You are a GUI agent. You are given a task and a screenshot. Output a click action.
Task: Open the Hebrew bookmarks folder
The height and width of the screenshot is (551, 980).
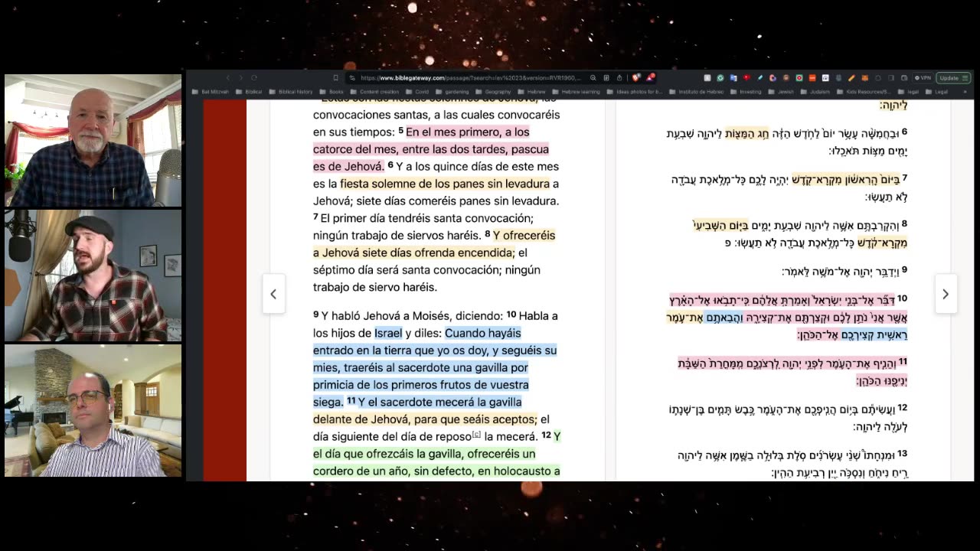[531, 92]
